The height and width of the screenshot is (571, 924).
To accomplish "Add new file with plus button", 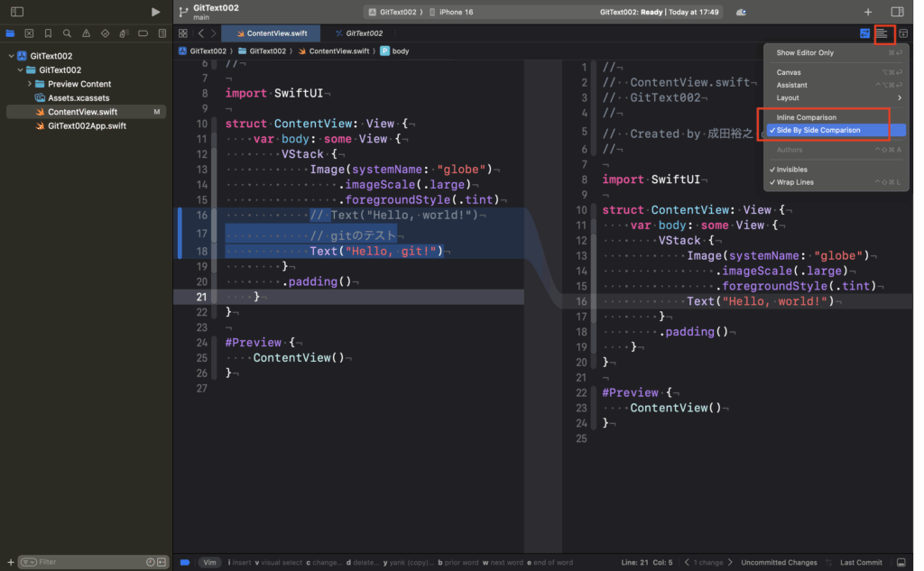I will (11, 562).
